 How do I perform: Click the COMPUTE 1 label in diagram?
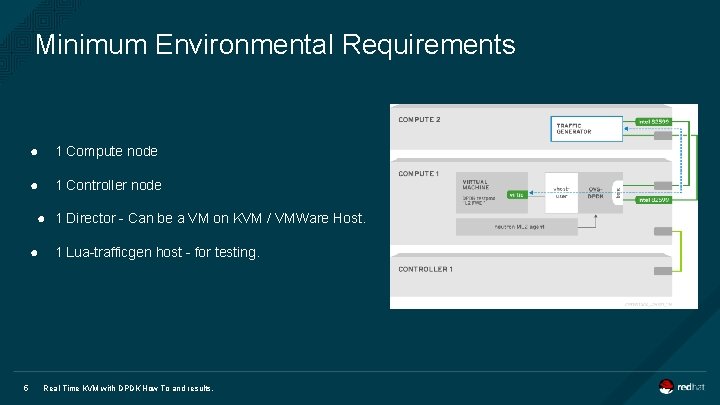(418, 174)
